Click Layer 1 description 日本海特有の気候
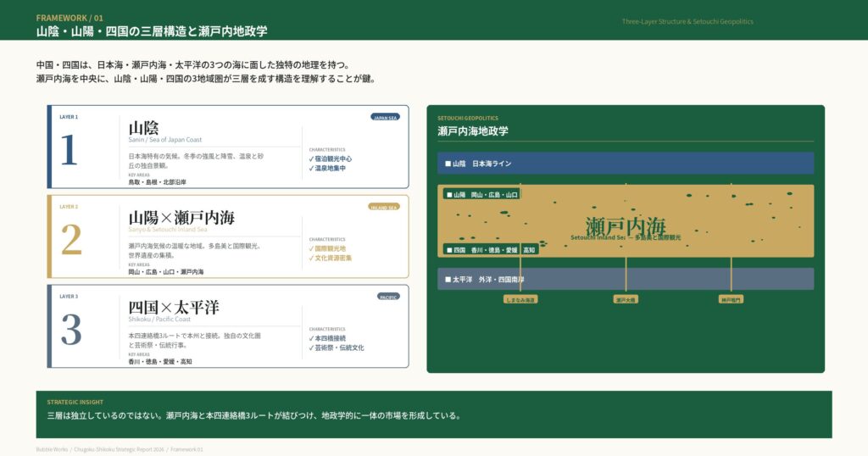The height and width of the screenshot is (456, 868). point(196,160)
